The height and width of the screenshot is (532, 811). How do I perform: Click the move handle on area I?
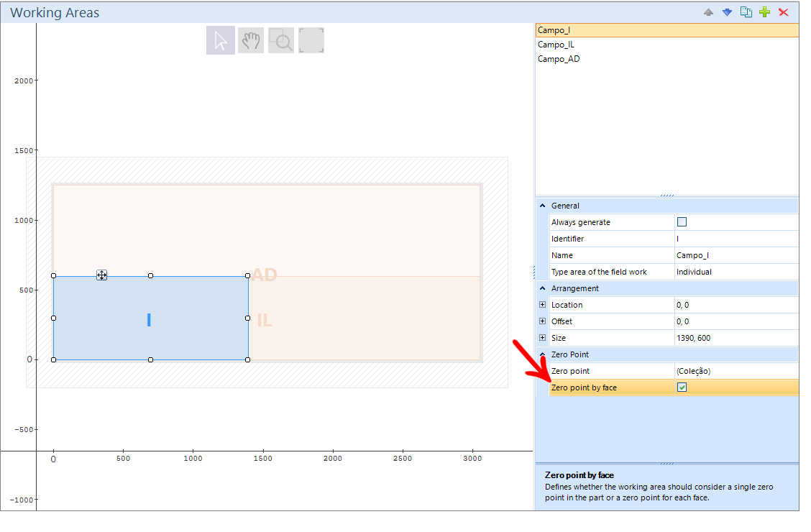[x=102, y=275]
